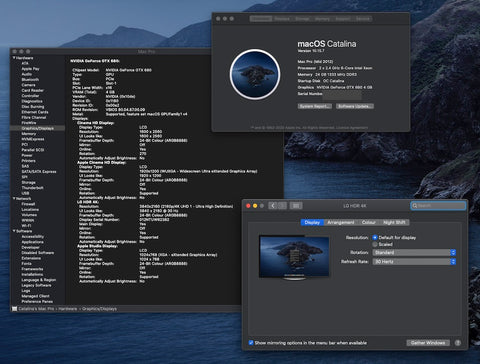
Task: Open the Night Shift tab
Action: coord(394,222)
